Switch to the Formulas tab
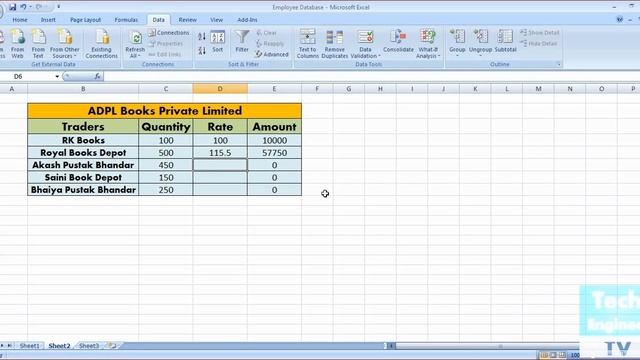 click(126, 20)
